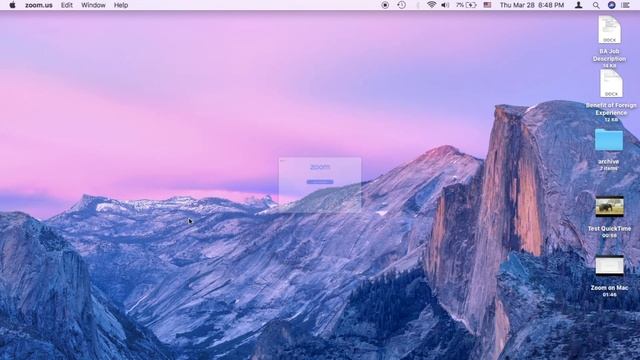
Task: Click the screen recording status icon
Action: coord(385,5)
